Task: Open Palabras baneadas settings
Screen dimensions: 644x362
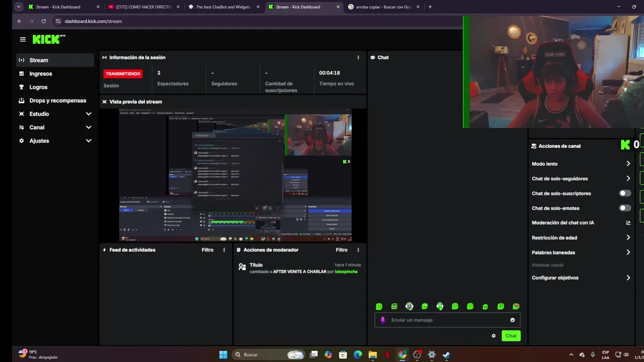Action: point(581,252)
